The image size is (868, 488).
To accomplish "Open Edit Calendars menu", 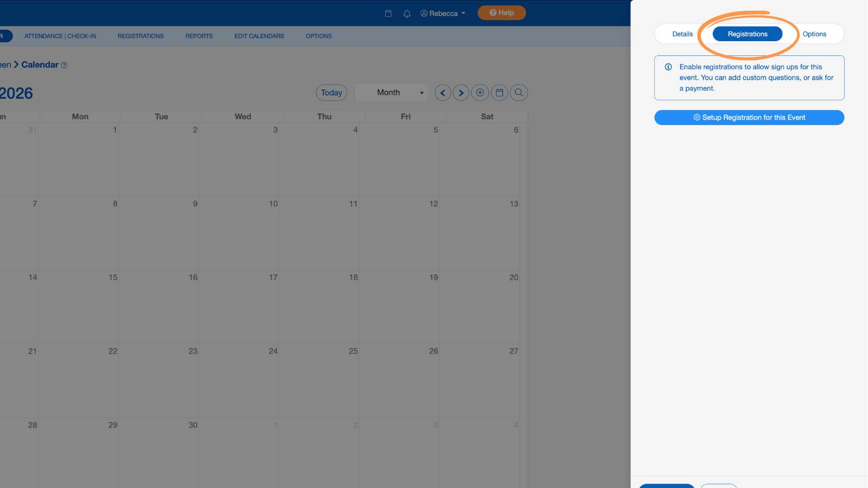I will (259, 36).
